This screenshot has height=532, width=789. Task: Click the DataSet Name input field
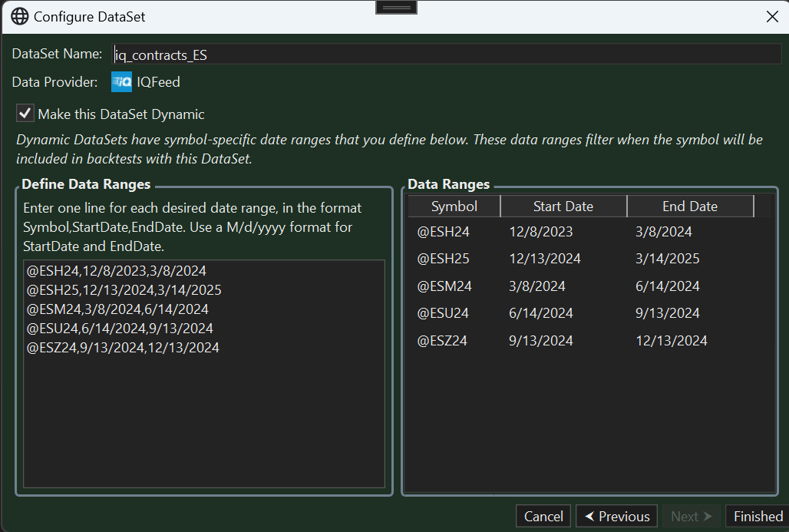[445, 55]
